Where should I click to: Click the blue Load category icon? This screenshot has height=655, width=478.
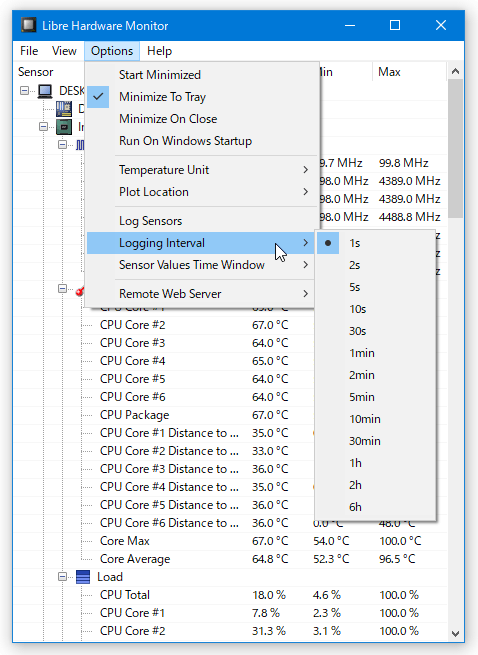83,577
